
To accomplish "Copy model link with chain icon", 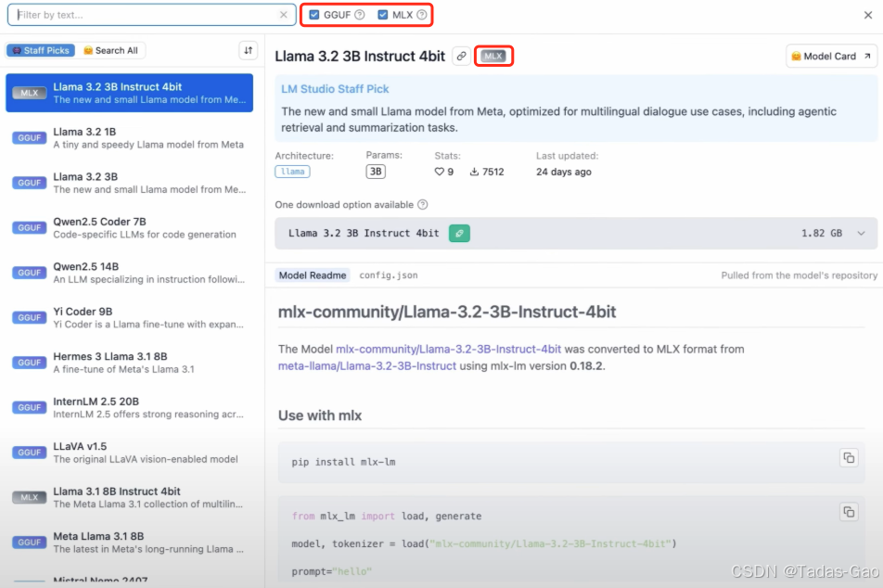I will click(461, 57).
